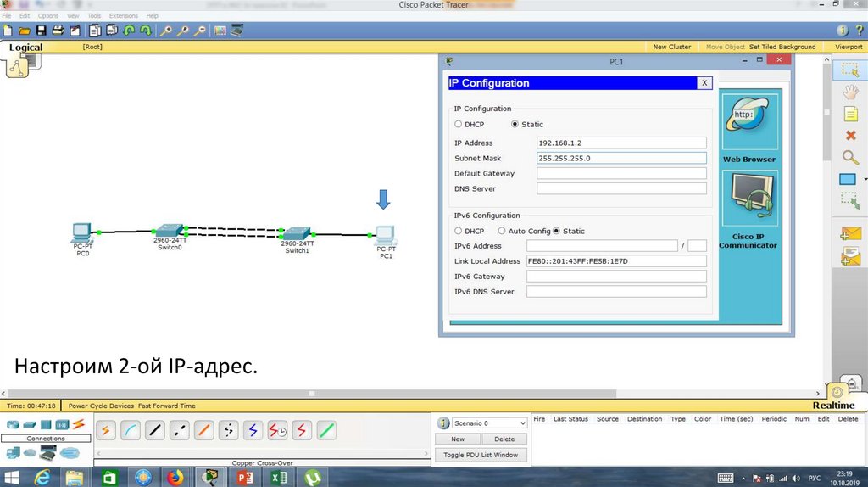Select the Copper Straight-Through cable
Viewport: 868px width, 487px height.
pyautogui.click(x=155, y=430)
